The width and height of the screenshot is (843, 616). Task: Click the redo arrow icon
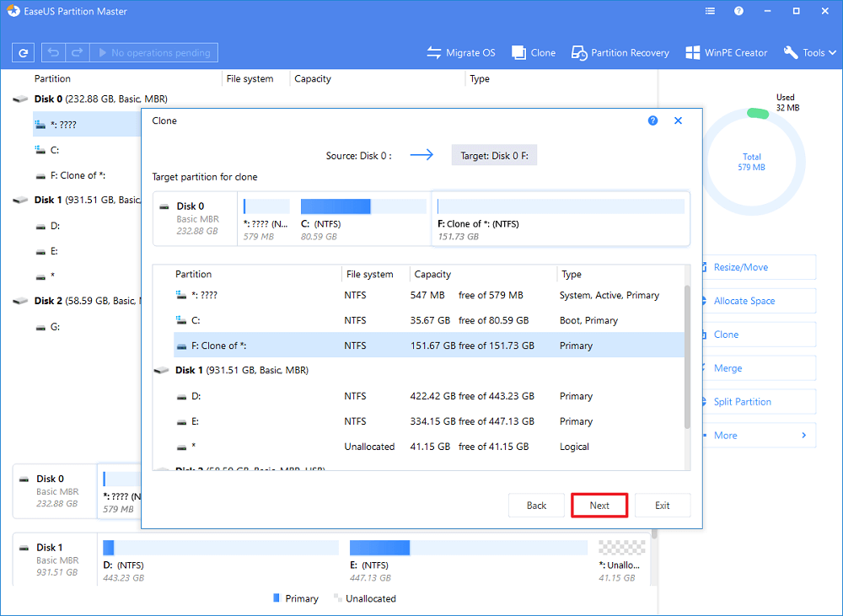77,53
